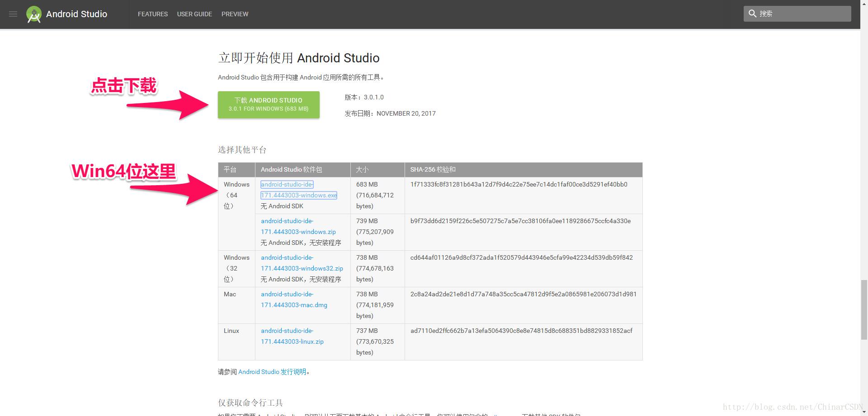Click the Android Studio site title

(x=76, y=14)
